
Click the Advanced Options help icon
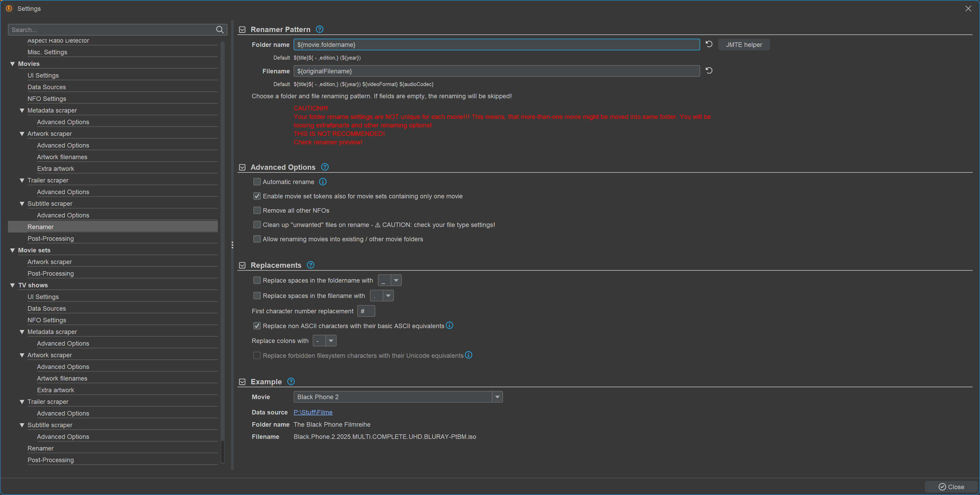coord(325,167)
